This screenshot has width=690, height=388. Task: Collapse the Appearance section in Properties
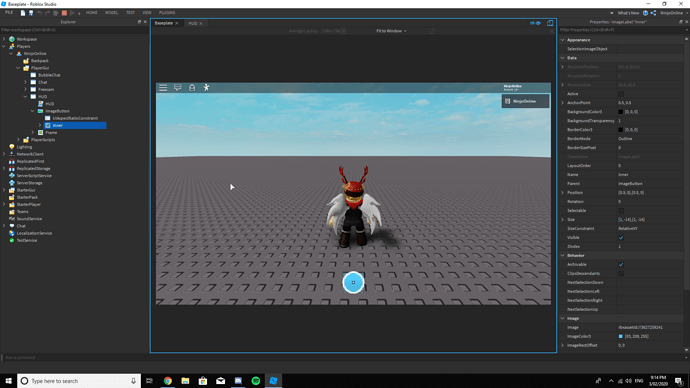click(562, 40)
